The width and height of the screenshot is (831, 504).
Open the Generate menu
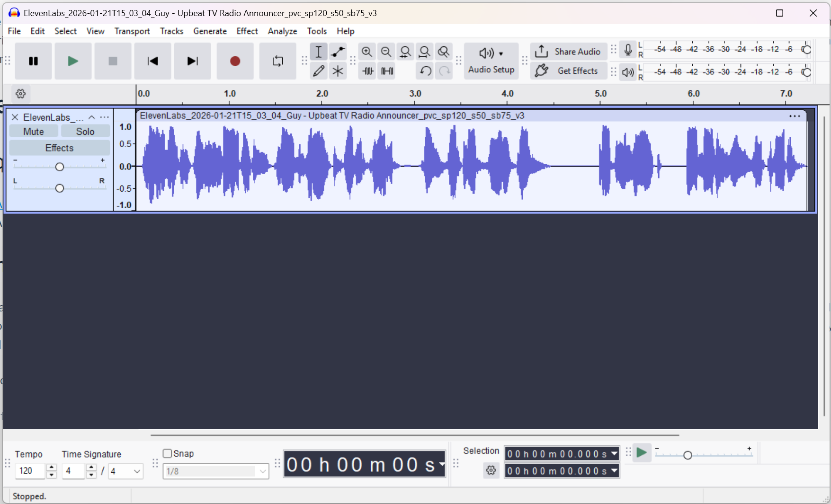(210, 31)
